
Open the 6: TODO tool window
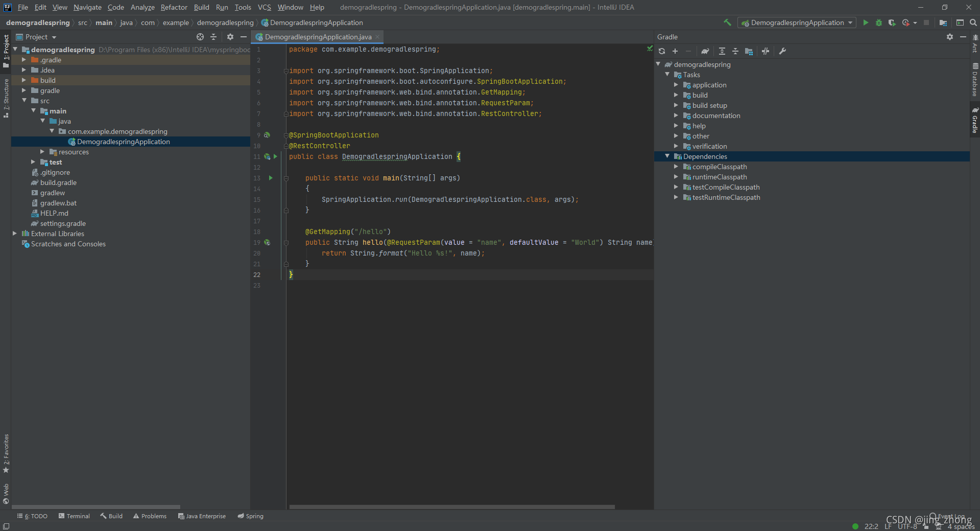(x=32, y=516)
